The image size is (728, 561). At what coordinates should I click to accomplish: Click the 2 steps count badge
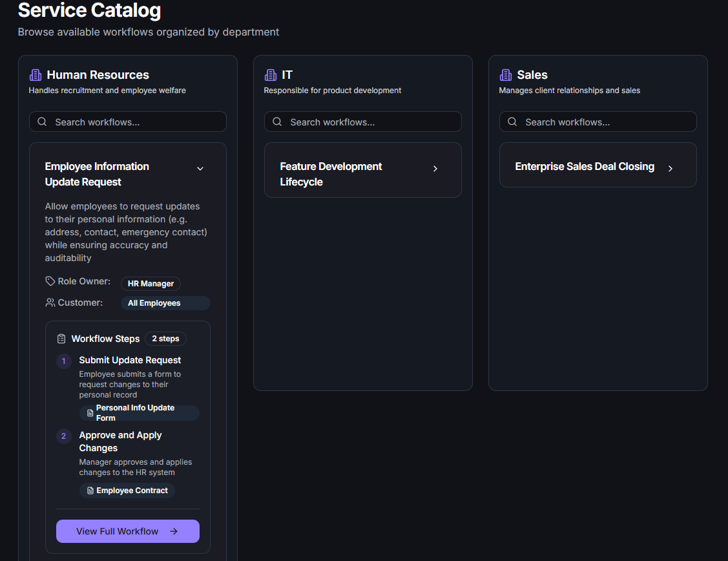coord(165,339)
